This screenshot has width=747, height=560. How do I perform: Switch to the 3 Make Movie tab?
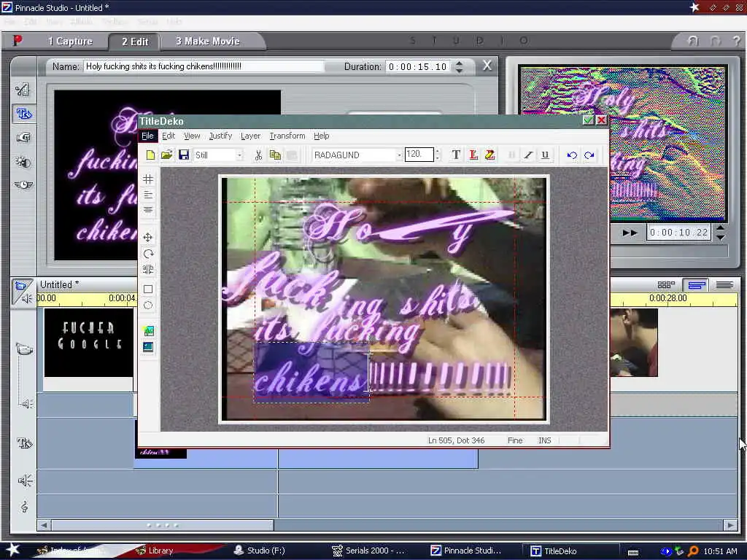(208, 42)
